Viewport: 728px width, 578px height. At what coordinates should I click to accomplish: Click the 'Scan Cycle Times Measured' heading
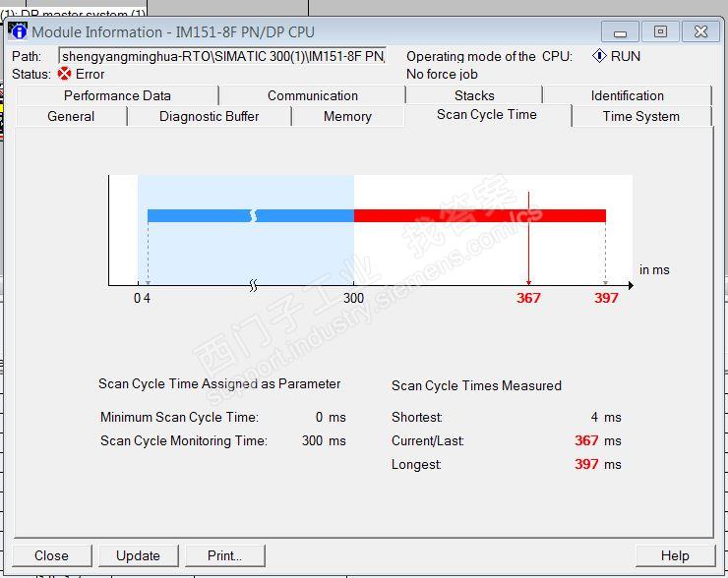coord(476,385)
